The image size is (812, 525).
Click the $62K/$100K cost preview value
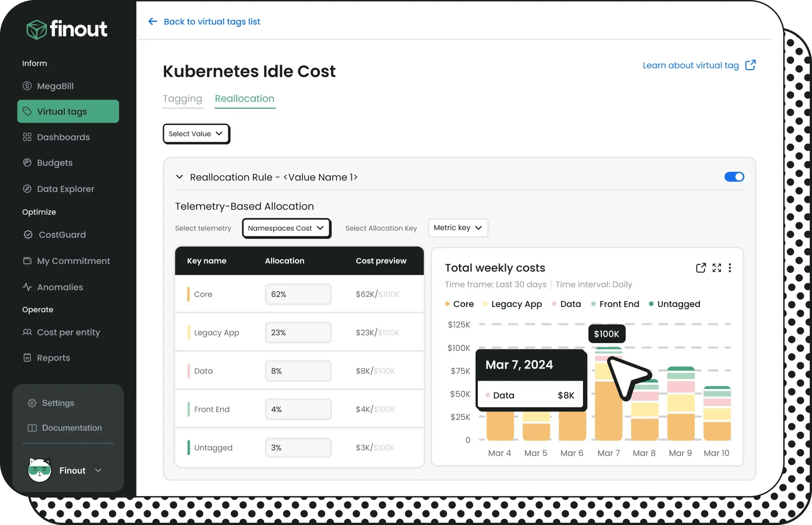tap(378, 294)
